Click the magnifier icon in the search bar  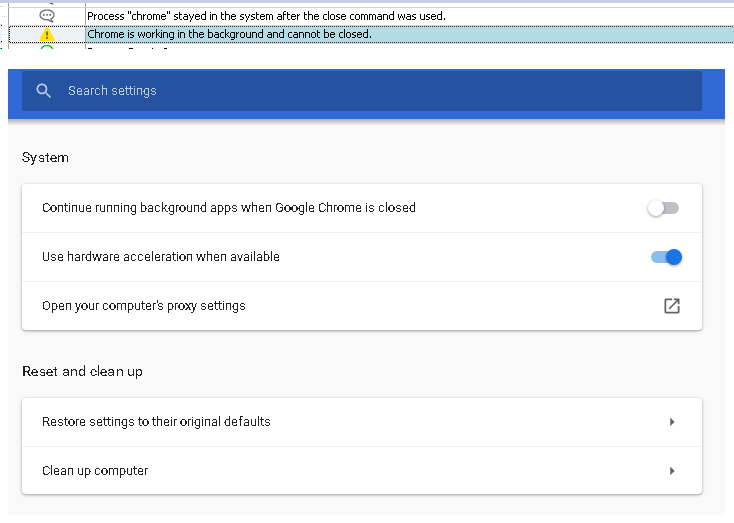click(x=43, y=91)
